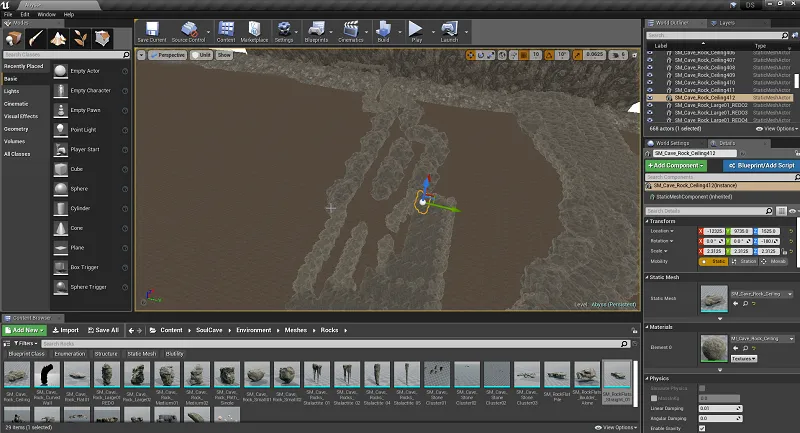Click the Blueprints toolbar icon

click(316, 32)
